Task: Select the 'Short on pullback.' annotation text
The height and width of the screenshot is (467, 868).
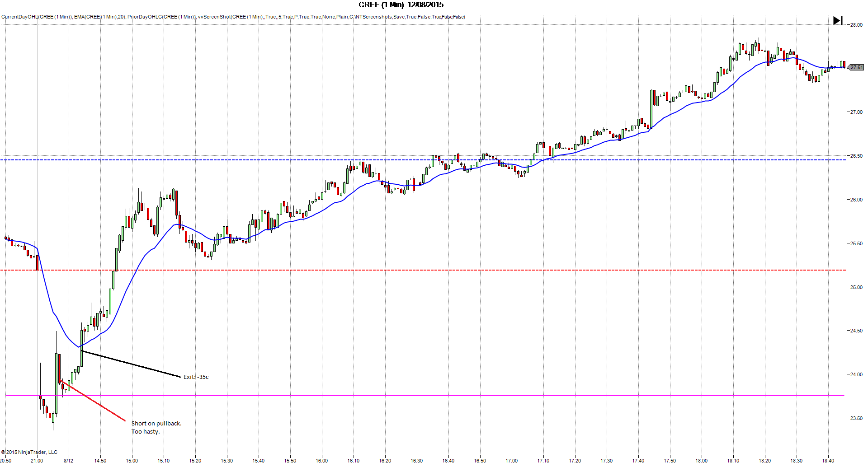Action: click(x=156, y=423)
